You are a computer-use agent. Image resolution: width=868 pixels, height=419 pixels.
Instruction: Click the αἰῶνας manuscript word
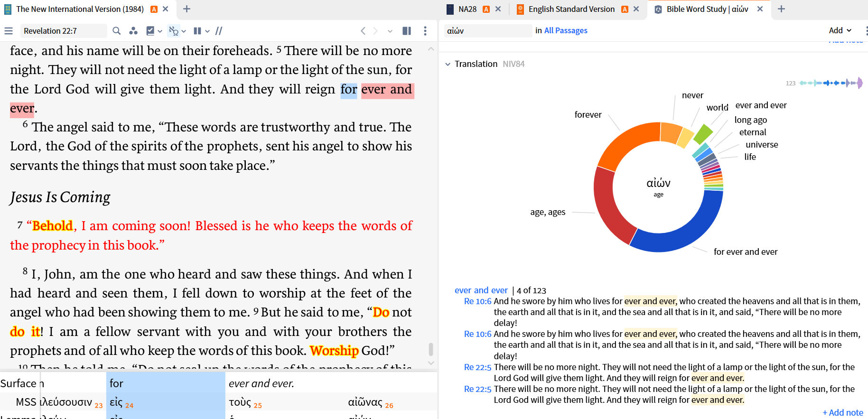pyautogui.click(x=365, y=402)
